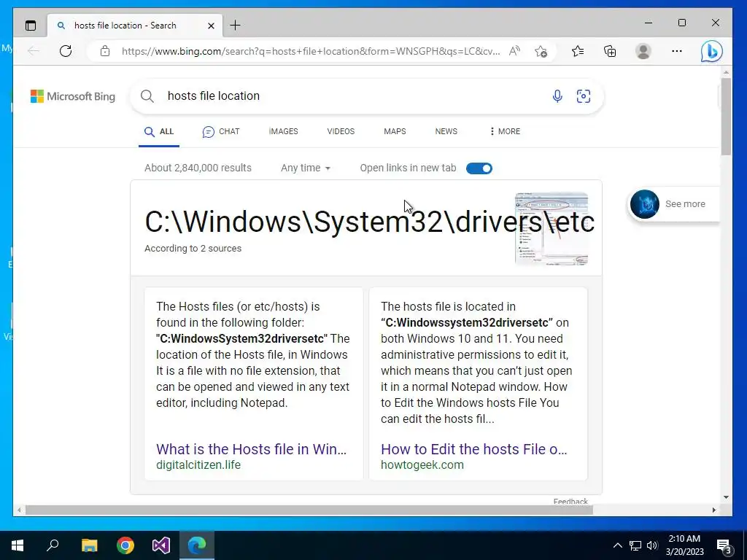
Task: Click the 'See more' Bing chat bubble
Action: [x=673, y=204]
